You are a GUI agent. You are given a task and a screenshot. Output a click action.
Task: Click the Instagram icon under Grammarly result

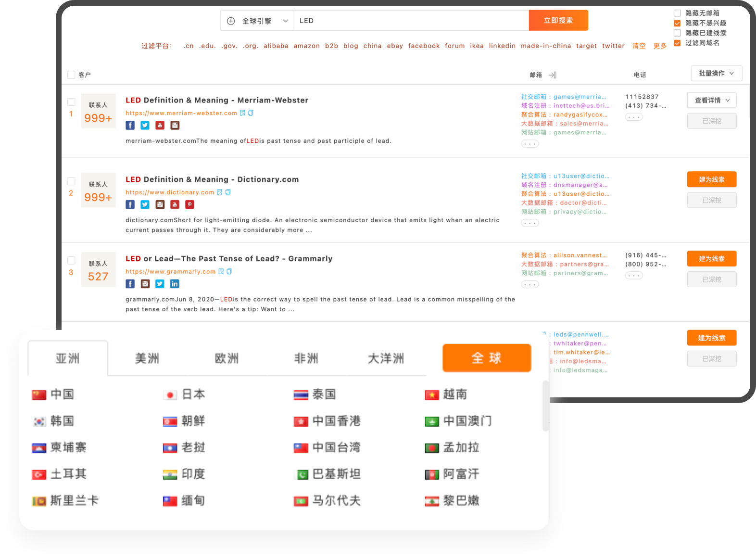pyautogui.click(x=145, y=284)
